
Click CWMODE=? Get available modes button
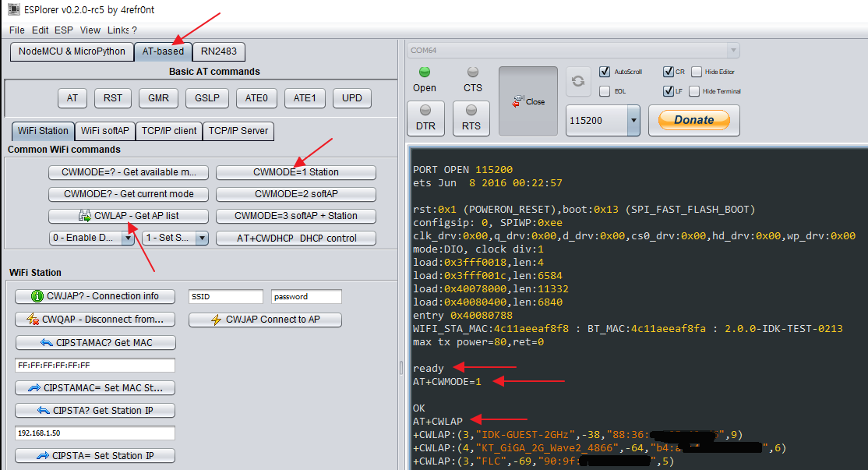tap(129, 172)
